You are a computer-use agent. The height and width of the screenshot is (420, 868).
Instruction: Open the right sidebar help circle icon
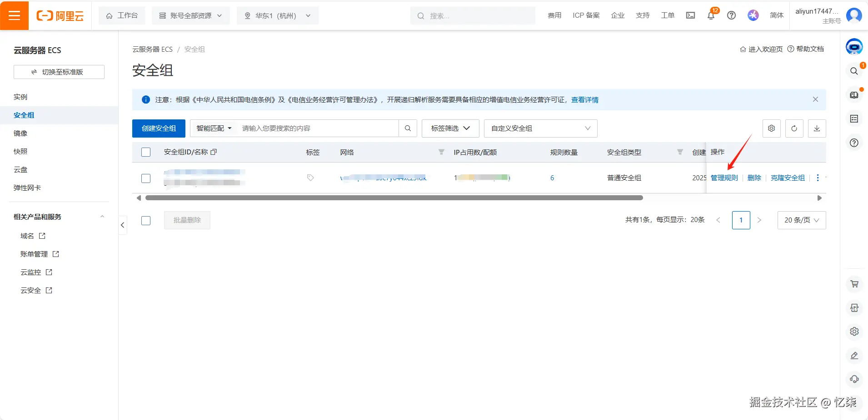854,143
